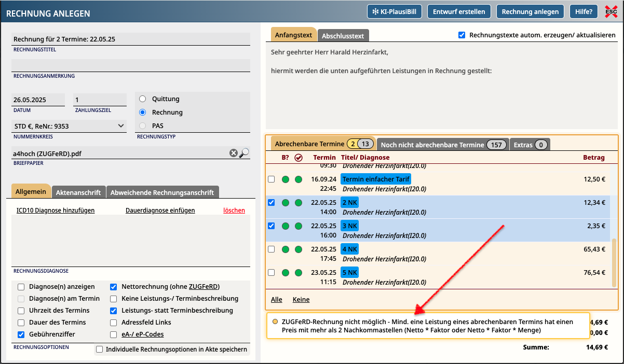Screen dimensions: 624x364
Task: Select the Rechnung radio button
Action: click(x=143, y=112)
